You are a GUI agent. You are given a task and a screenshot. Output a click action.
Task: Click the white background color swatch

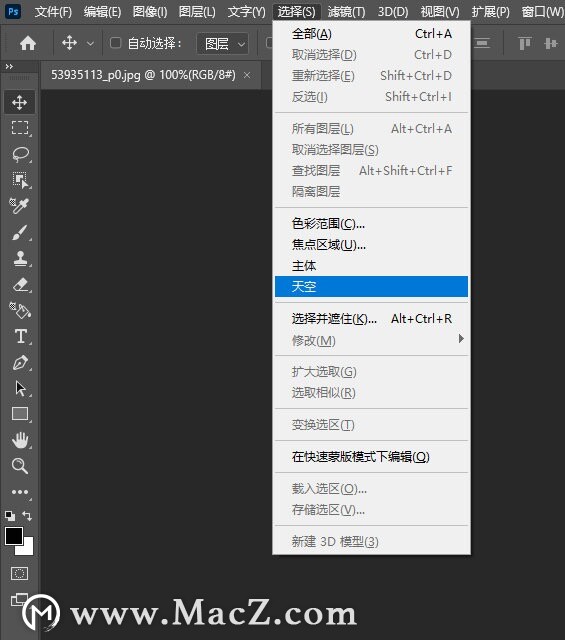pos(27,549)
